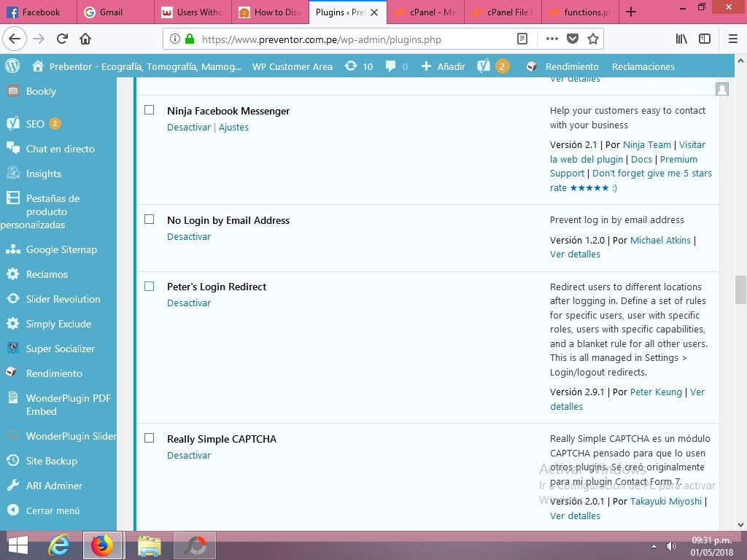The width and height of the screenshot is (747, 560).
Task: Collapse the menu with Cerrar menú arrow icon
Action: tap(13, 510)
